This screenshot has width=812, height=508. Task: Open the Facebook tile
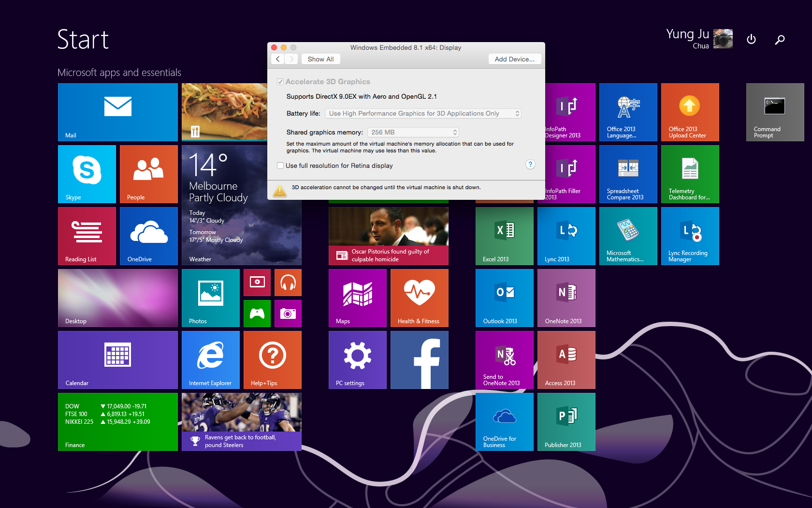(420, 360)
